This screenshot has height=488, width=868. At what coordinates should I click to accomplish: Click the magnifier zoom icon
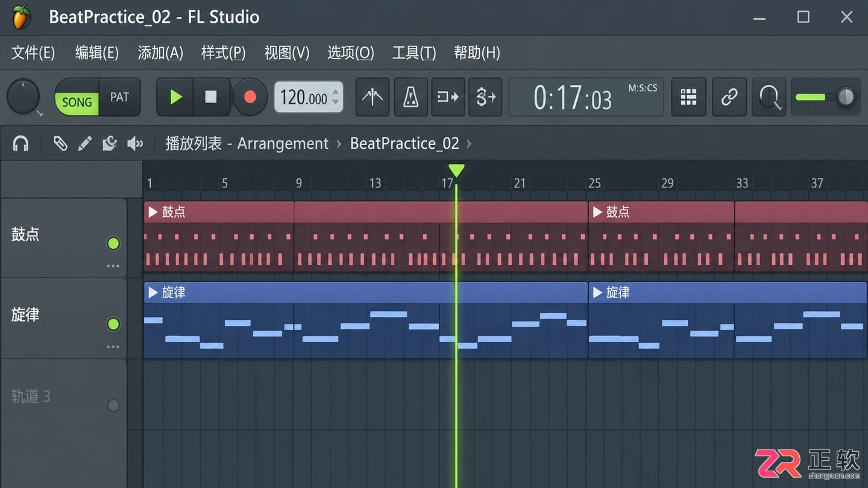tap(769, 97)
